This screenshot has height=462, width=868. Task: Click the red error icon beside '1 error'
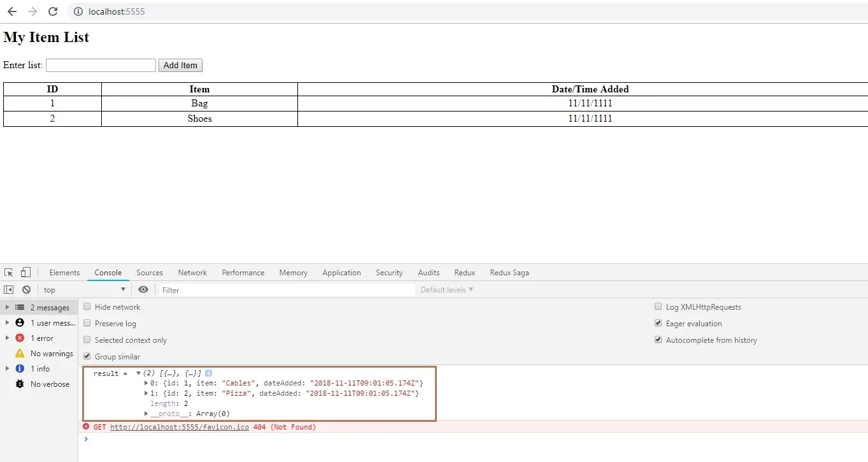click(20, 338)
